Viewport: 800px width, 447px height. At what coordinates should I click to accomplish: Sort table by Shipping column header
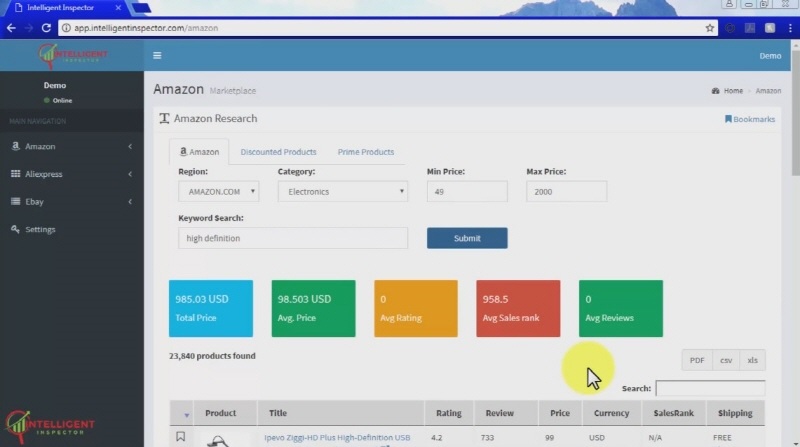point(735,413)
